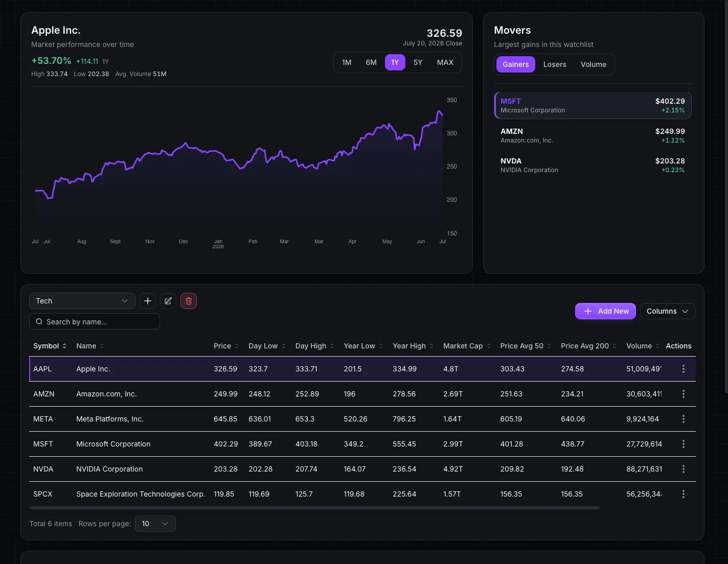
Task: Click the Search by name input field
Action: tap(95, 321)
